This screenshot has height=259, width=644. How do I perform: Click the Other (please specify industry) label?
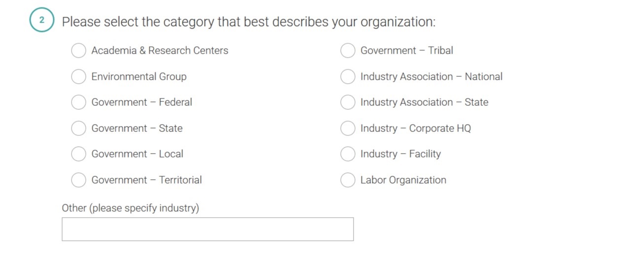(130, 208)
